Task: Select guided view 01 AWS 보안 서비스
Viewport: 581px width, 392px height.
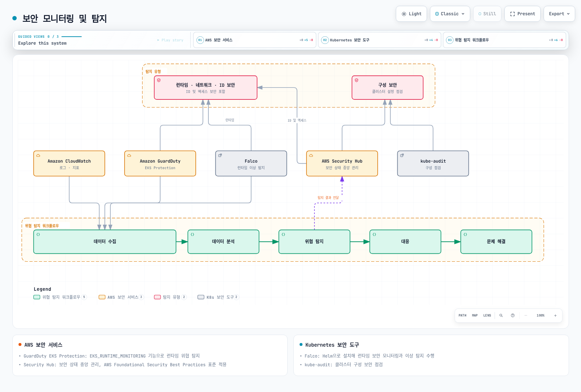Action: point(255,40)
